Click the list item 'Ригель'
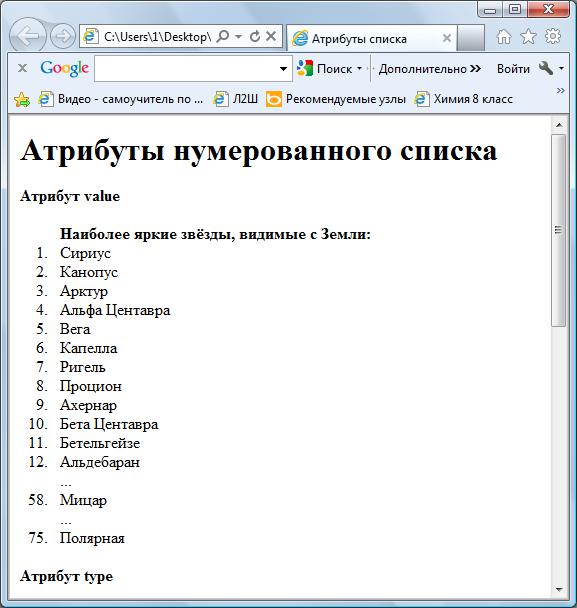This screenshot has width=577, height=608. [x=83, y=367]
